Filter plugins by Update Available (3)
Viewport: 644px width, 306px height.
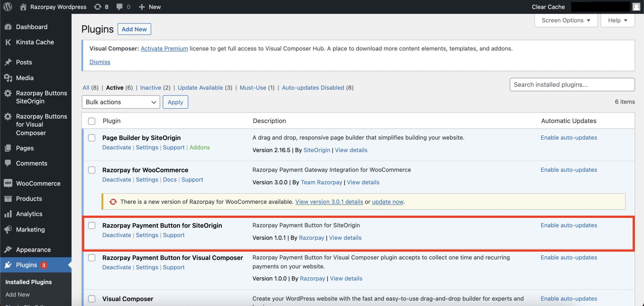pyautogui.click(x=205, y=88)
